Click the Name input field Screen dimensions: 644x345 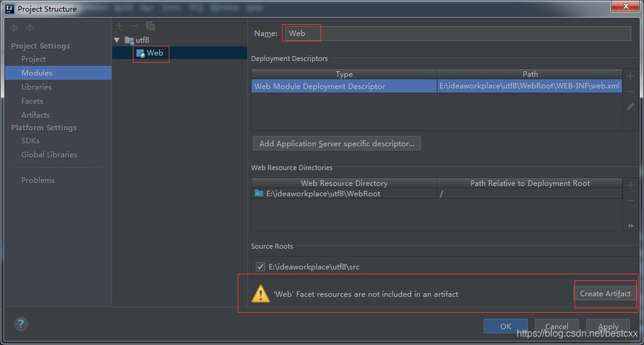(457, 34)
